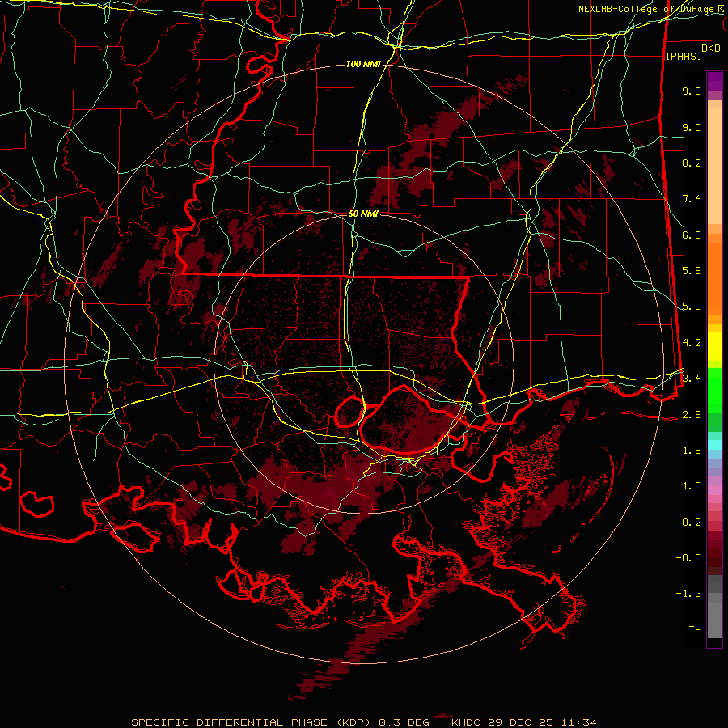728x728 pixels.
Task: Click the -0.5 value on the color scale
Action: [688, 558]
